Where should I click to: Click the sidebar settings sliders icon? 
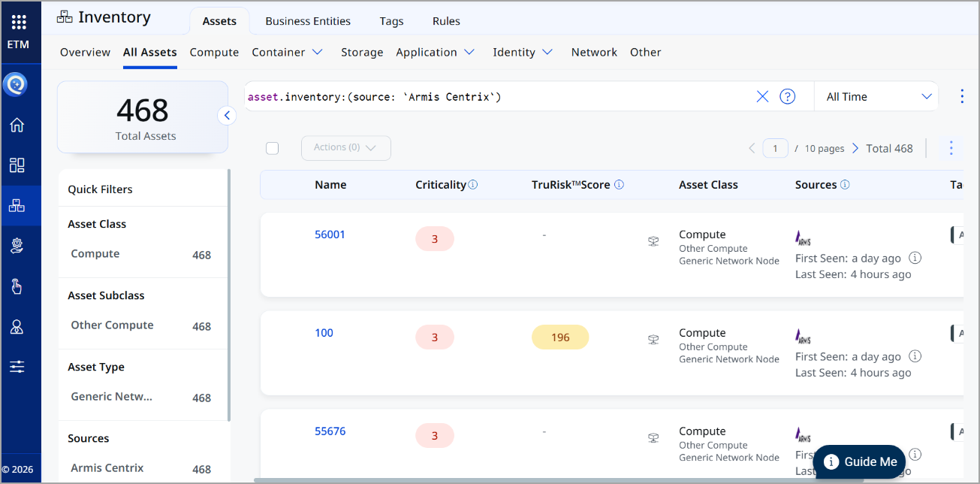(17, 367)
